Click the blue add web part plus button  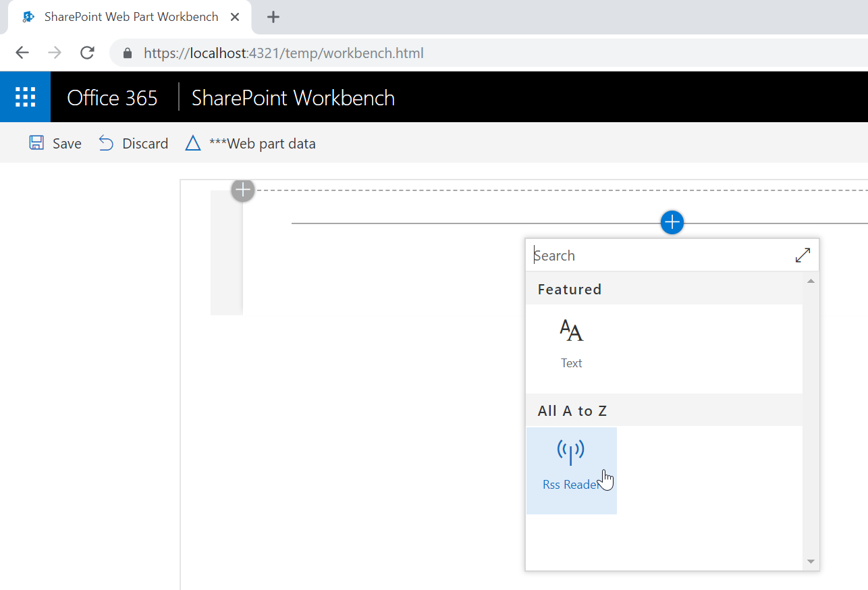pos(672,222)
